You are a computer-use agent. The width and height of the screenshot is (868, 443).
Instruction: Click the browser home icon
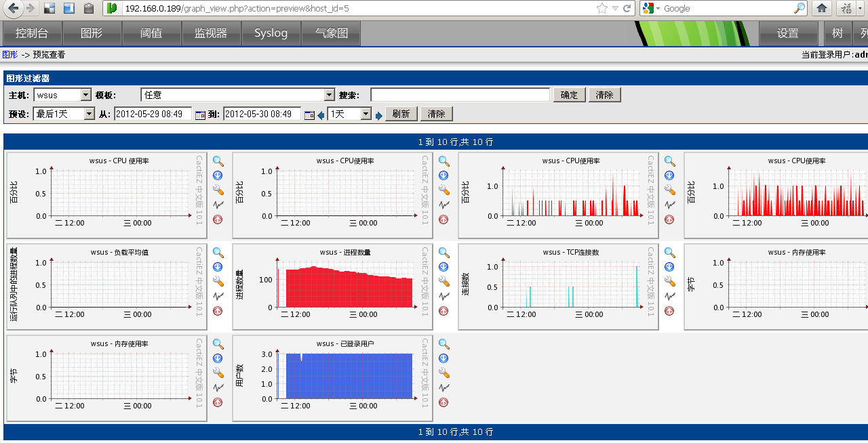tap(822, 8)
